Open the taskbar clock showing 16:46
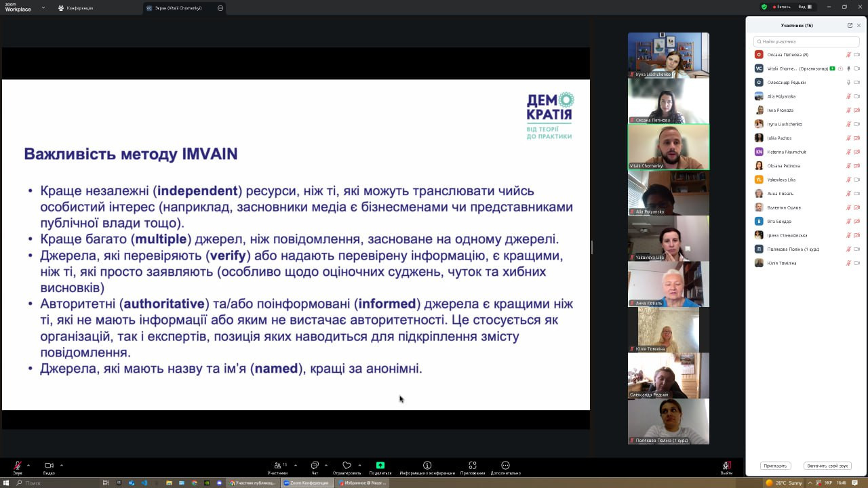868x488 pixels. (842, 483)
